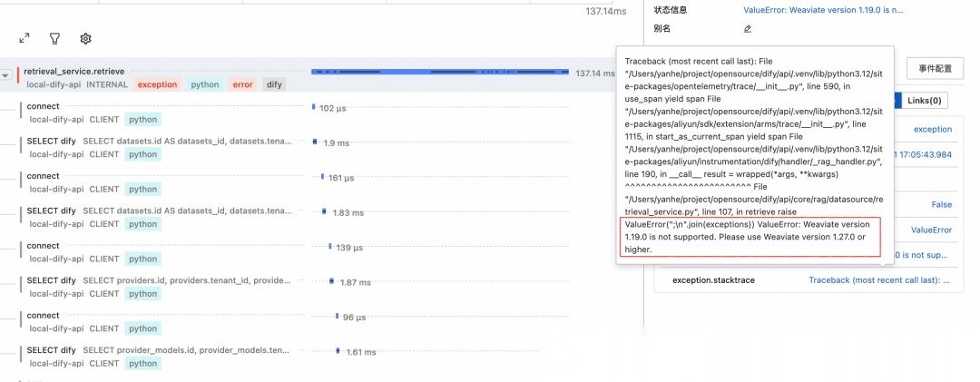This screenshot has height=382, width=980.
Task: Click the expand fullscreen arrows icon
Action: pyautogui.click(x=24, y=39)
